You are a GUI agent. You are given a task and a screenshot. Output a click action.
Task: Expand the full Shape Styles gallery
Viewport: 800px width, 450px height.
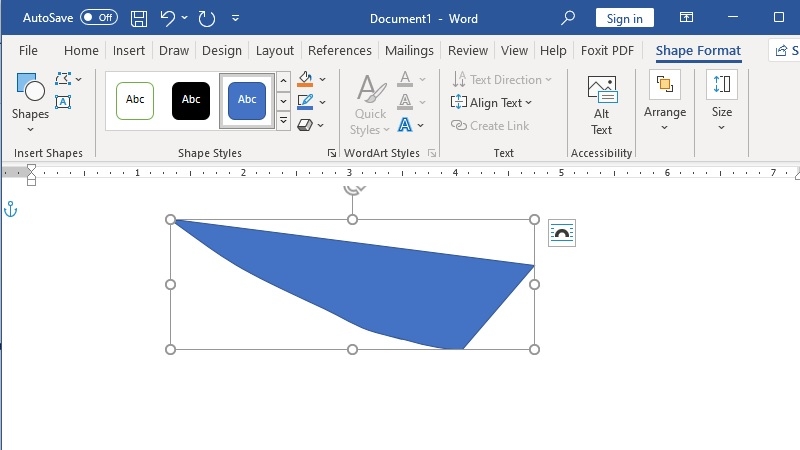[283, 121]
